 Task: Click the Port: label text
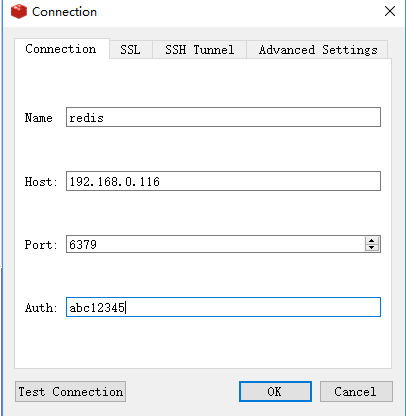41,245
